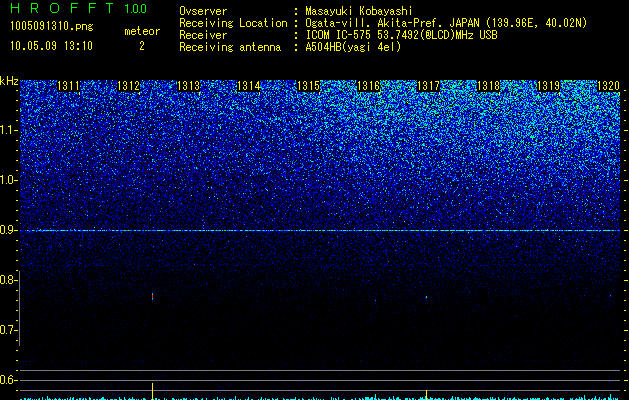
Task: Click the HROFFT title text
Action: tap(62, 8)
